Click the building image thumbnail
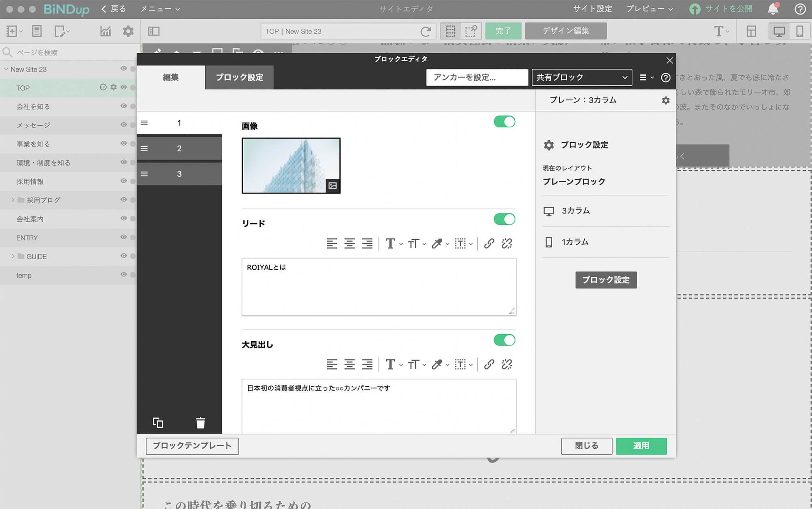The height and width of the screenshot is (509, 812). click(x=291, y=165)
